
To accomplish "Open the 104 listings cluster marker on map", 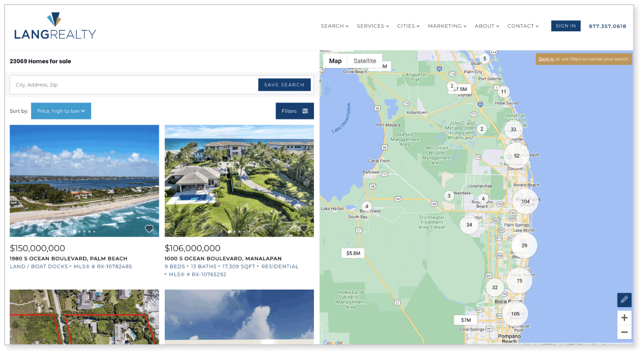I will (525, 201).
